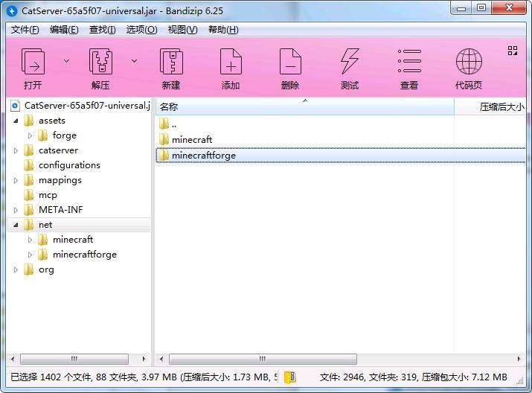Click the archive icon in status bar
This screenshot has width=532, height=393.
click(289, 377)
